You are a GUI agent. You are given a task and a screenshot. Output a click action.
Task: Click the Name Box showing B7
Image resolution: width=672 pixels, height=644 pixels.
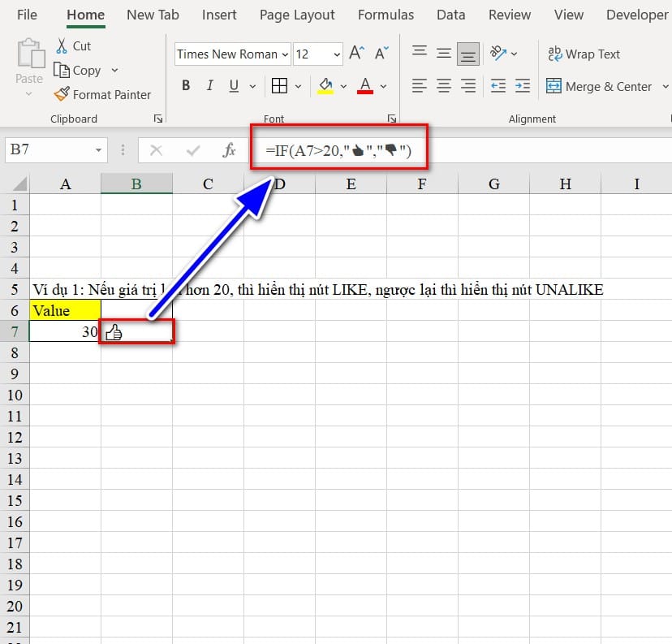tap(56, 149)
